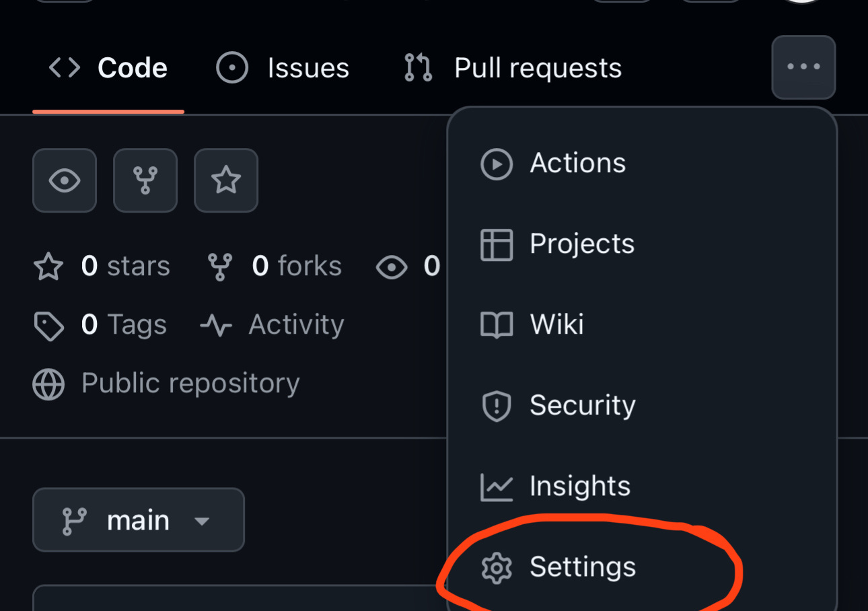Choose Security in the menu
This screenshot has width=868, height=611.
642,406
